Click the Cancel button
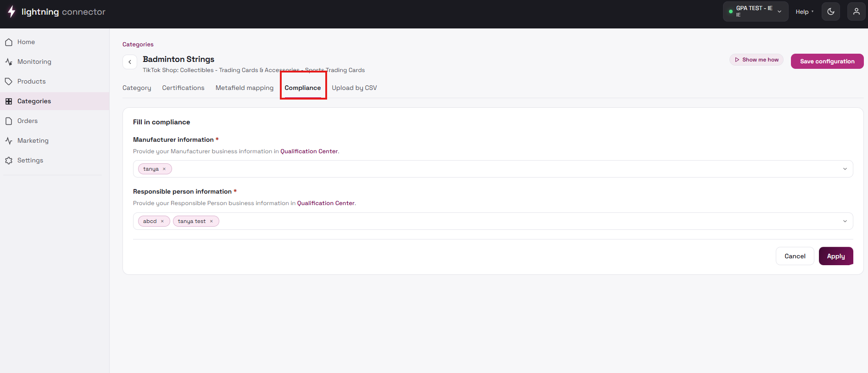 coord(795,256)
